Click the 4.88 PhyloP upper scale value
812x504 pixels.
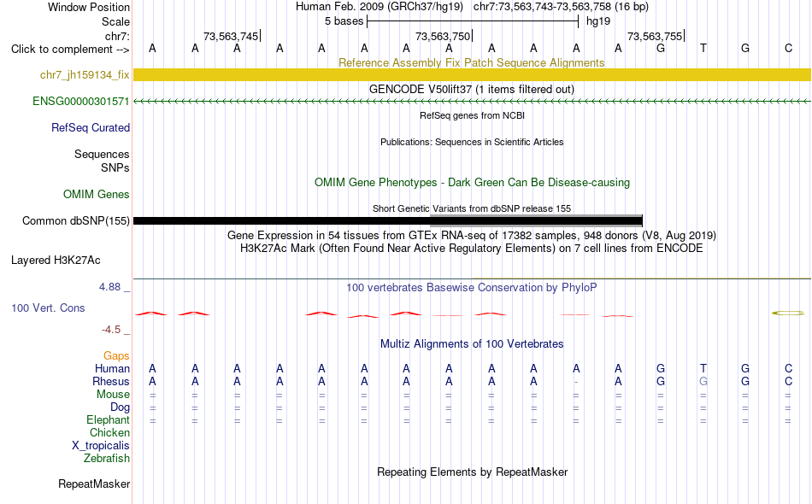tap(109, 287)
